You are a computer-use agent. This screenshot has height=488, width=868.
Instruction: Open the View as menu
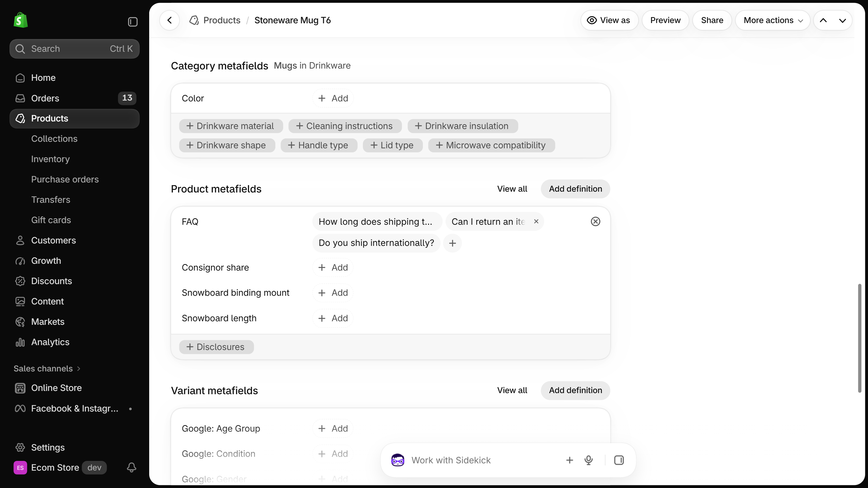click(609, 20)
